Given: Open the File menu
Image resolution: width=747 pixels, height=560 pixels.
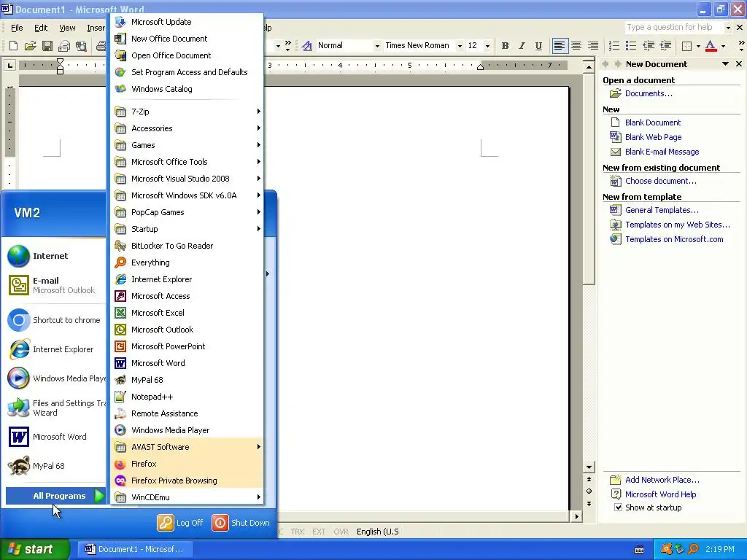Looking at the screenshot, I should (17, 28).
